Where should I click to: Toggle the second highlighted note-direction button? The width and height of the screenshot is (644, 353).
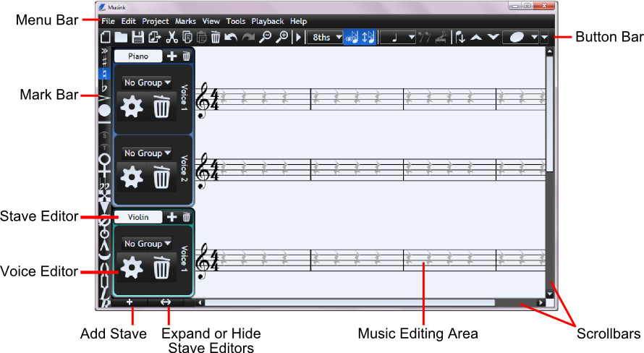pyautogui.click(x=368, y=38)
